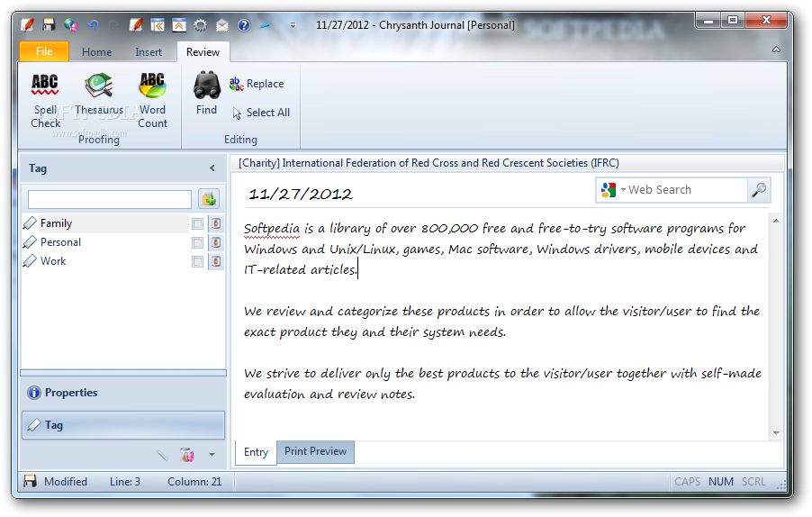Click the 11/27/2012 entry date heading
812x517 pixels.
301,195
